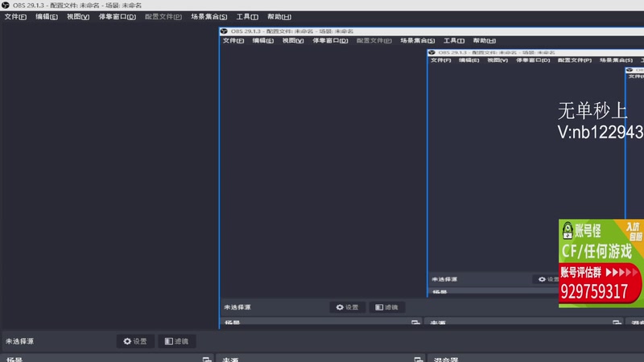Click the 设置 gear inside the nested preview

tap(347, 307)
